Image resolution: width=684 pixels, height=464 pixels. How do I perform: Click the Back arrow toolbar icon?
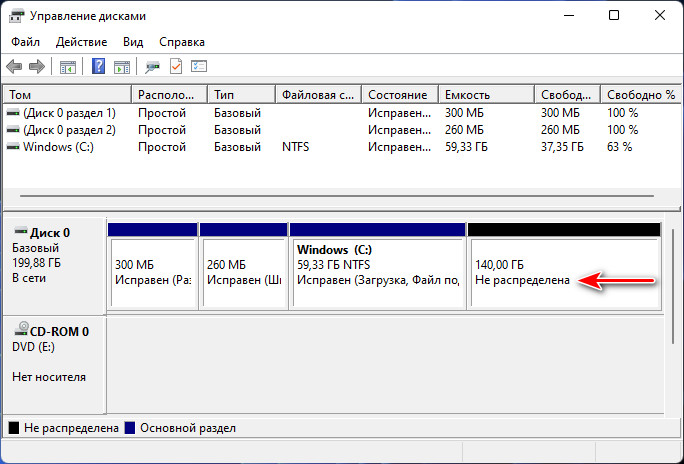[14, 67]
